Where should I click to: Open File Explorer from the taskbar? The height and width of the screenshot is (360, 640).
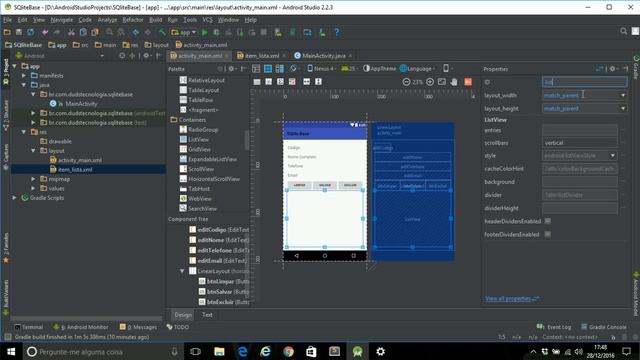[x=219, y=351]
